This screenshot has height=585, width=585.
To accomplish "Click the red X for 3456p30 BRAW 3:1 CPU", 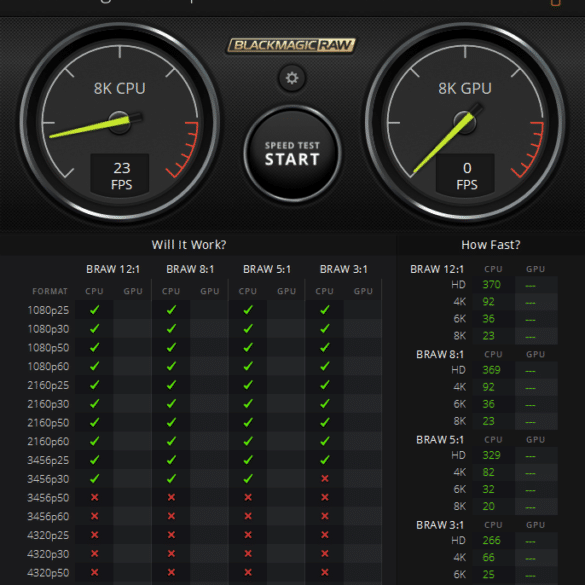I will coord(325,479).
